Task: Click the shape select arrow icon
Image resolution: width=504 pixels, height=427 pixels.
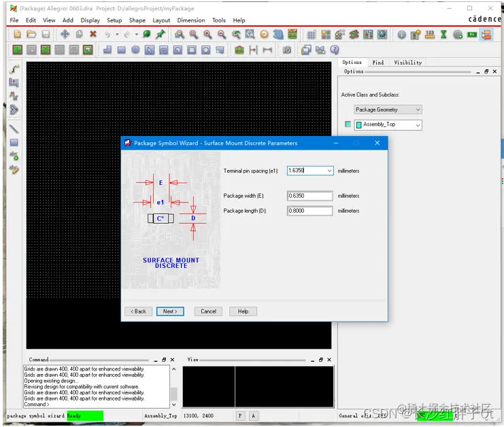Action: coord(150,50)
